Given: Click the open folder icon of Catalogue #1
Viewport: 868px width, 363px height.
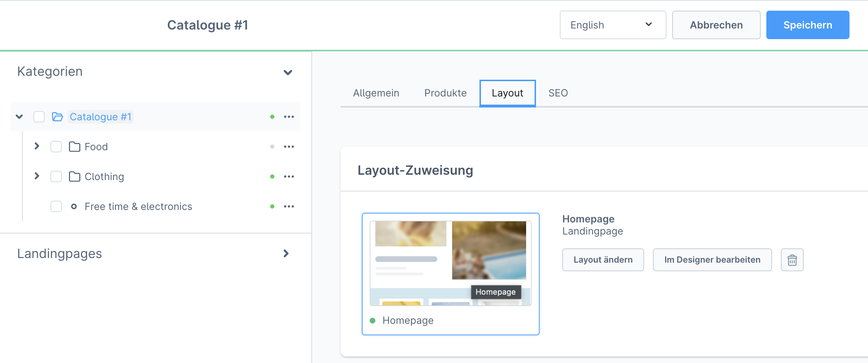Looking at the screenshot, I should pyautogui.click(x=57, y=117).
